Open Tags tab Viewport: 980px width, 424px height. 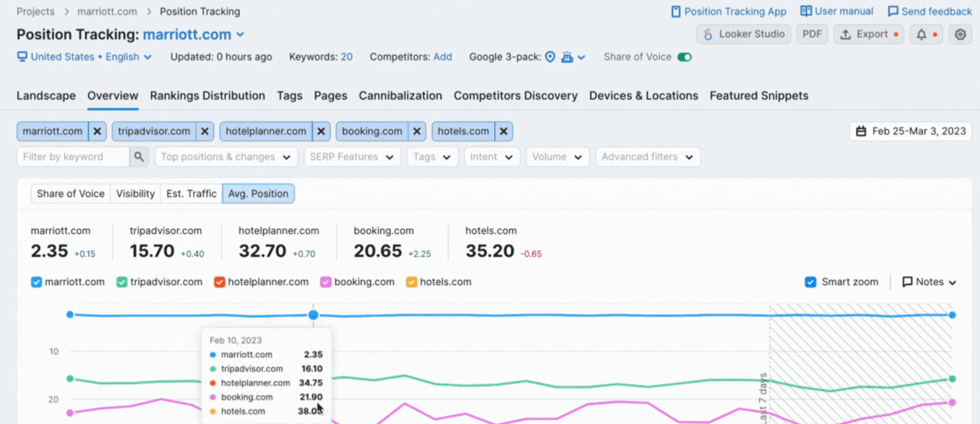290,96
